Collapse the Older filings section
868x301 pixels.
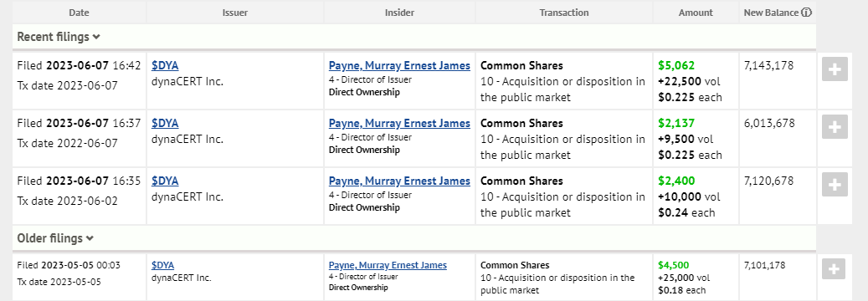[x=55, y=238]
